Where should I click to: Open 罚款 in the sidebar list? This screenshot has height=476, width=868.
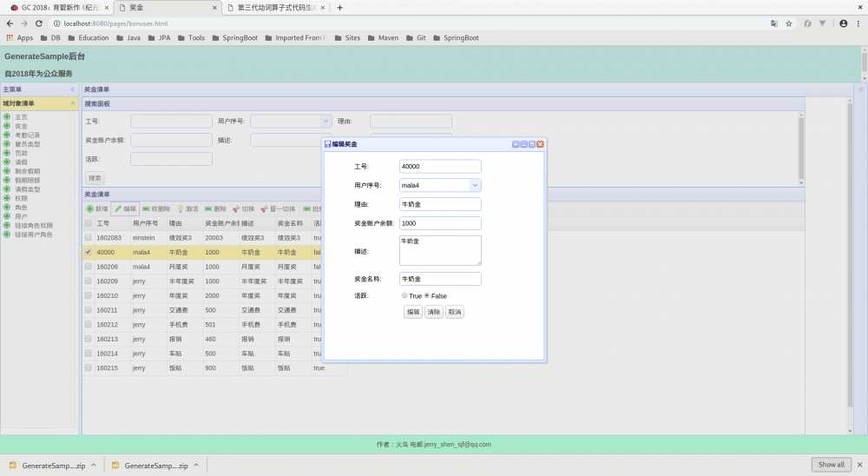(21, 153)
